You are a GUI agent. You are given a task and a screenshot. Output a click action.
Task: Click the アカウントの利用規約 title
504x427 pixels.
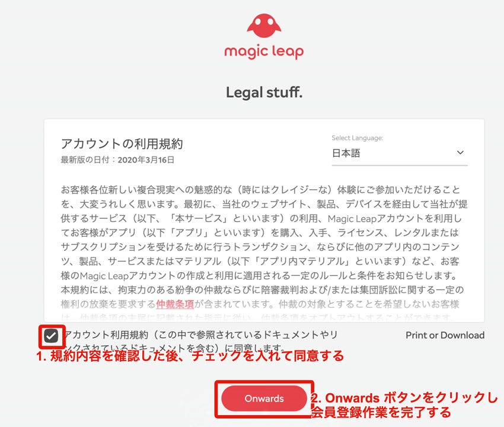tap(122, 144)
